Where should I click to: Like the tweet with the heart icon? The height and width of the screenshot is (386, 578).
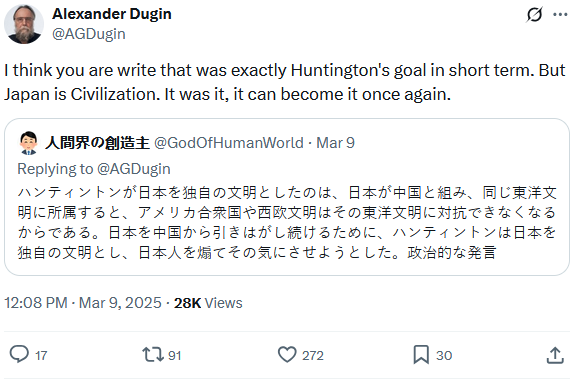pos(287,355)
